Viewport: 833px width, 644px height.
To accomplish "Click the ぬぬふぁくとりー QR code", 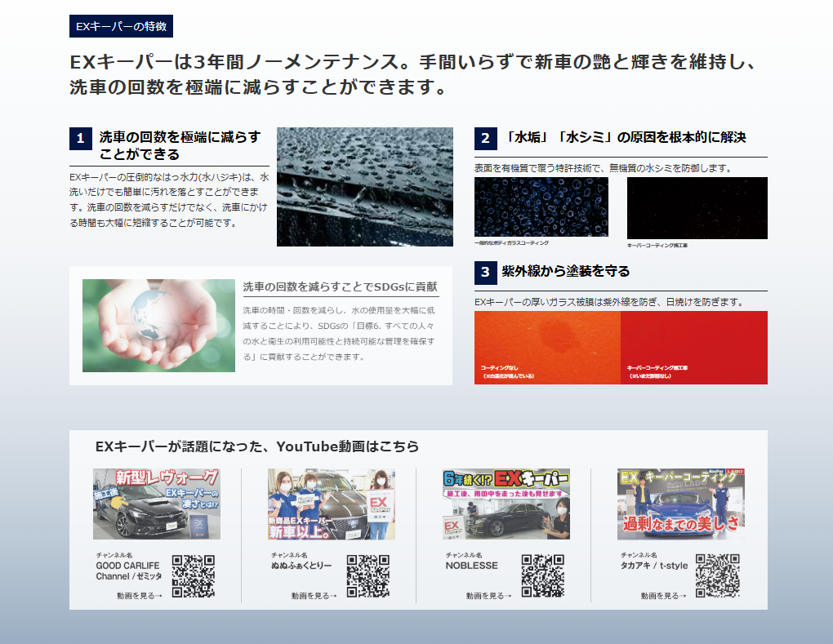I will point(368,576).
